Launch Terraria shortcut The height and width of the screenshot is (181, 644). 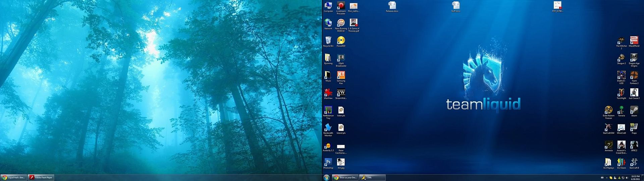tap(621, 111)
